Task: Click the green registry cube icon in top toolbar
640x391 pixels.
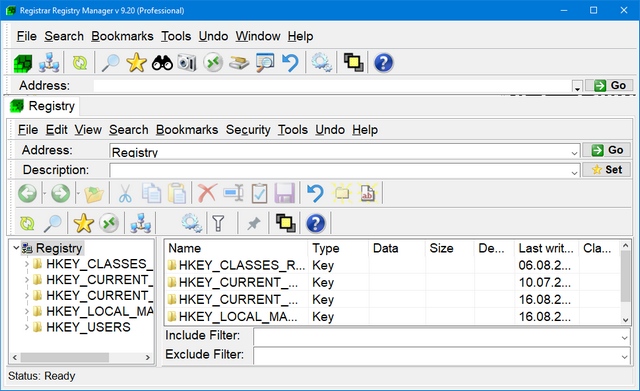Action: point(23,63)
